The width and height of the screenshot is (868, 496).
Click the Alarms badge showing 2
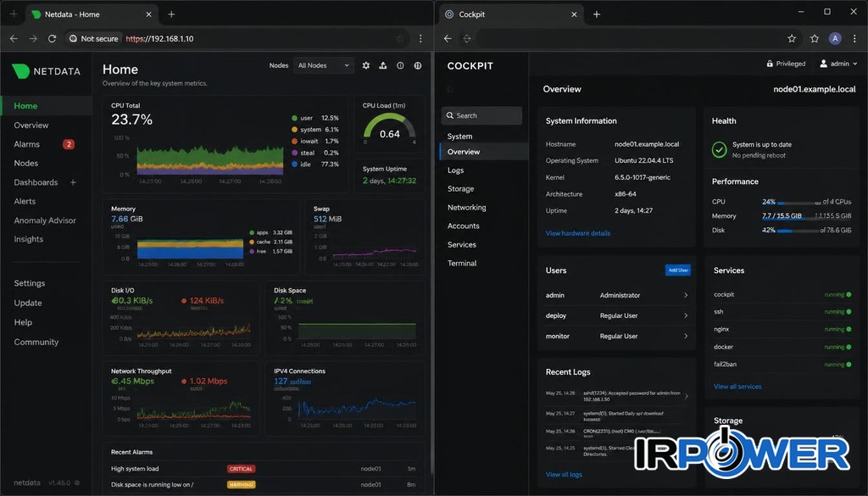[x=69, y=144]
